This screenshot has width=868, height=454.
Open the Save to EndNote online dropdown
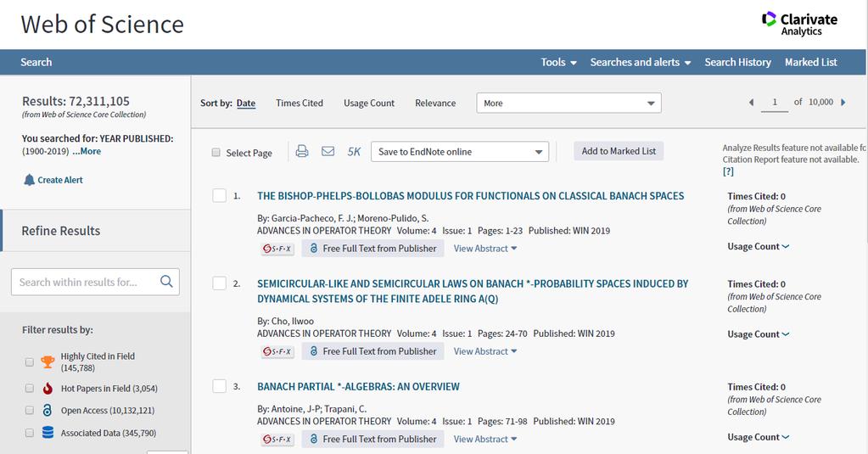tap(460, 152)
